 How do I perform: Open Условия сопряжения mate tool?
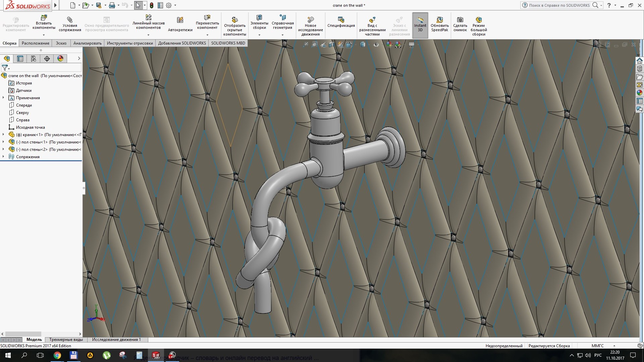tap(70, 24)
